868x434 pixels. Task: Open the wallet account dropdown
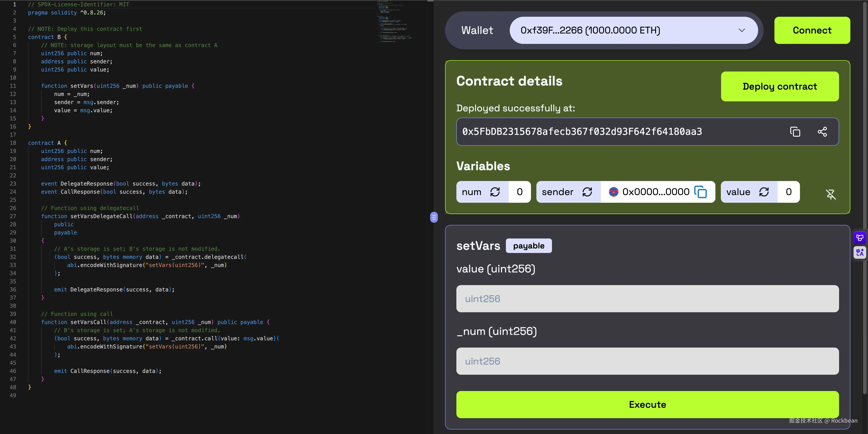(x=742, y=30)
